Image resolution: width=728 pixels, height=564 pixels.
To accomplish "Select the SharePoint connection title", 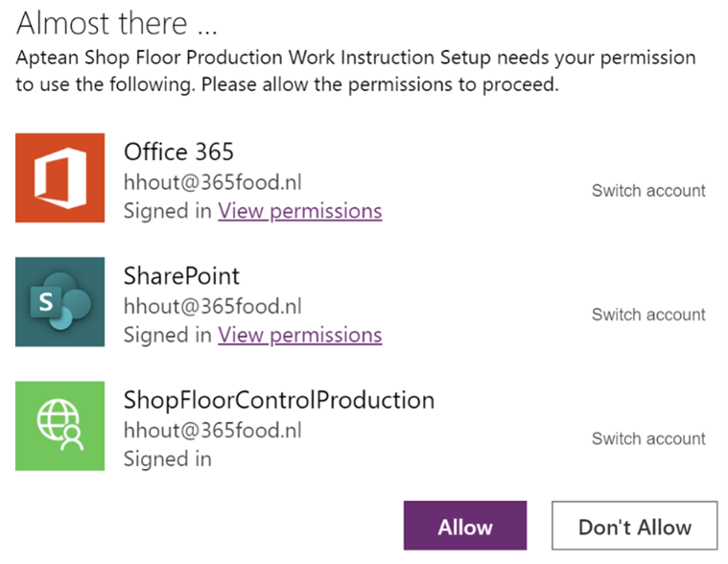I will pos(181,276).
